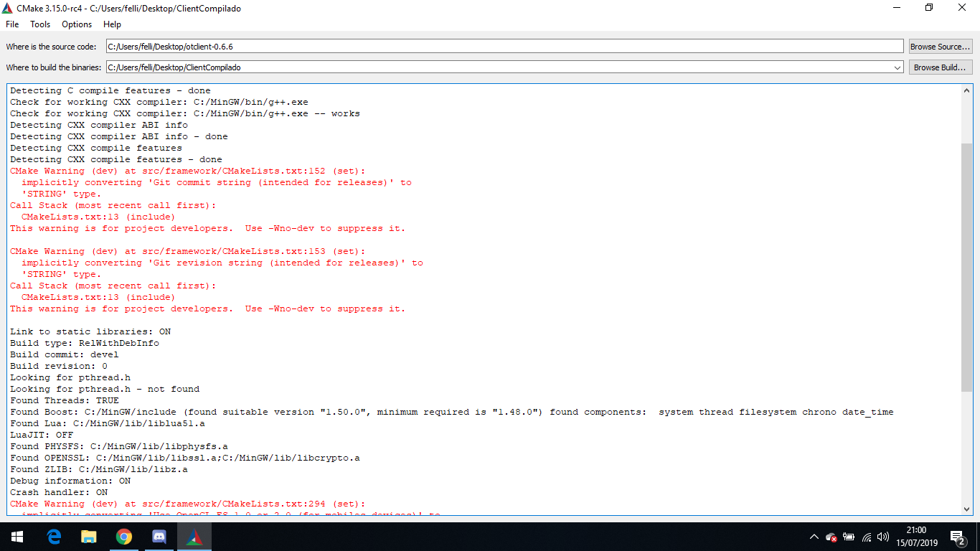
Task: Click into the source code path field
Action: coord(502,47)
